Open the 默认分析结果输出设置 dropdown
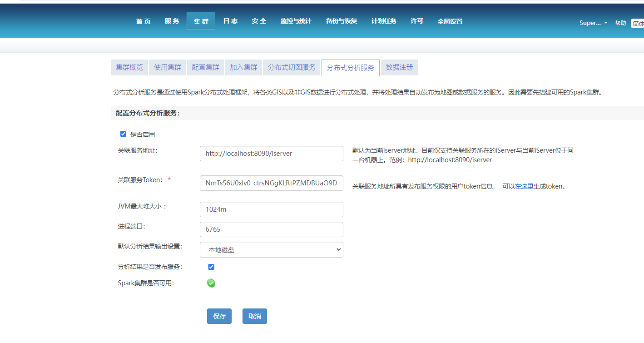This screenshot has width=644, height=343. point(272,249)
